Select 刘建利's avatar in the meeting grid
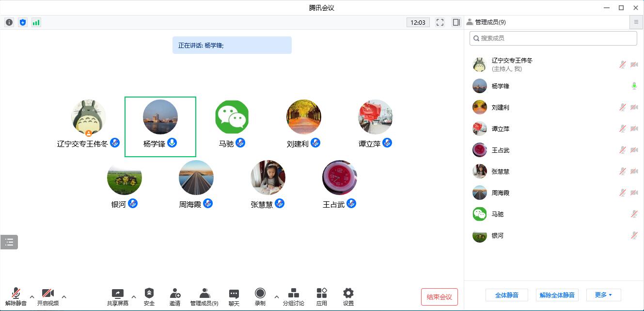Viewport: 644px width, 311px height. coord(304,117)
